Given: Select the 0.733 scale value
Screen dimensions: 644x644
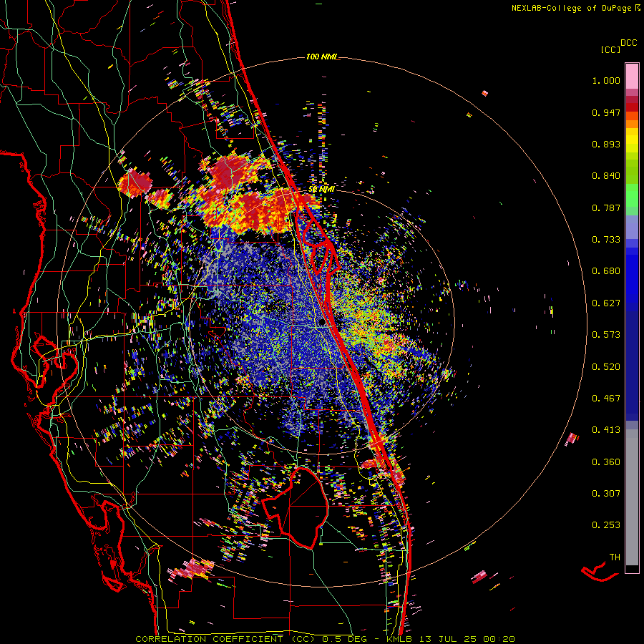Looking at the screenshot, I should point(606,240).
